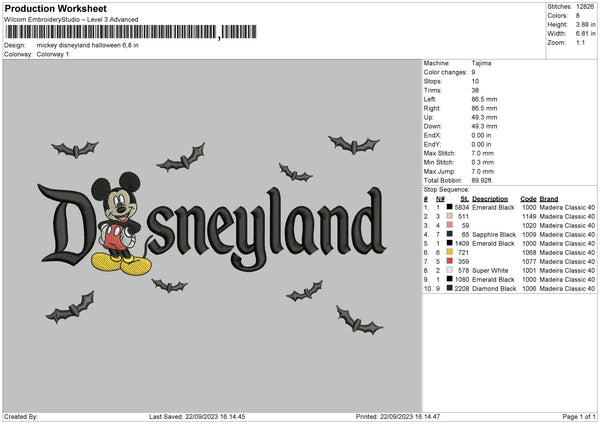
Task: Click the code 1068 in the stop table
Action: [529, 252]
